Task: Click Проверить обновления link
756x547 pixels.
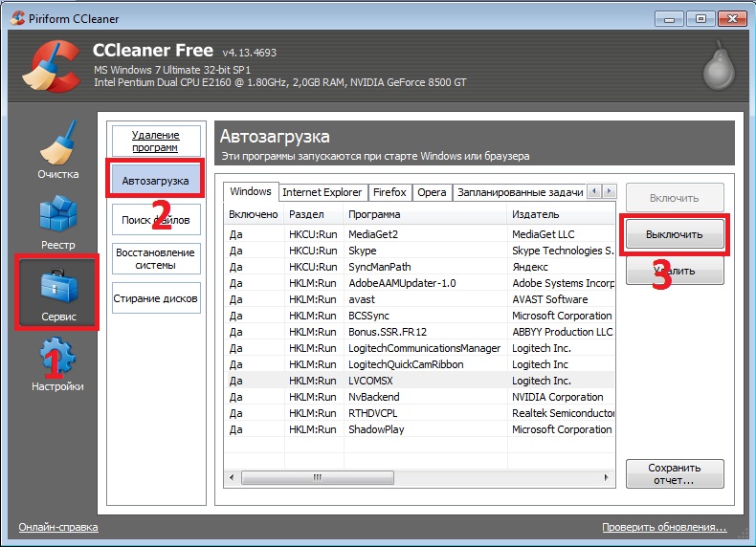Action: coord(664,527)
